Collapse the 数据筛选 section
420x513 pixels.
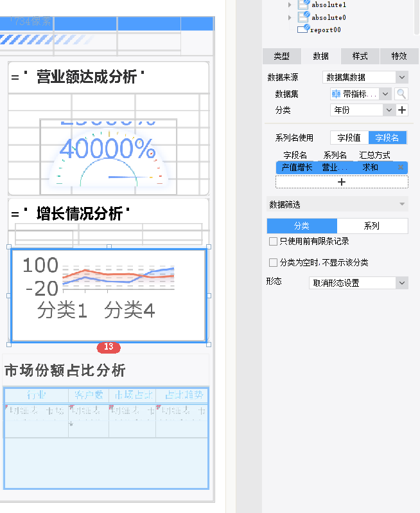[x=402, y=204]
